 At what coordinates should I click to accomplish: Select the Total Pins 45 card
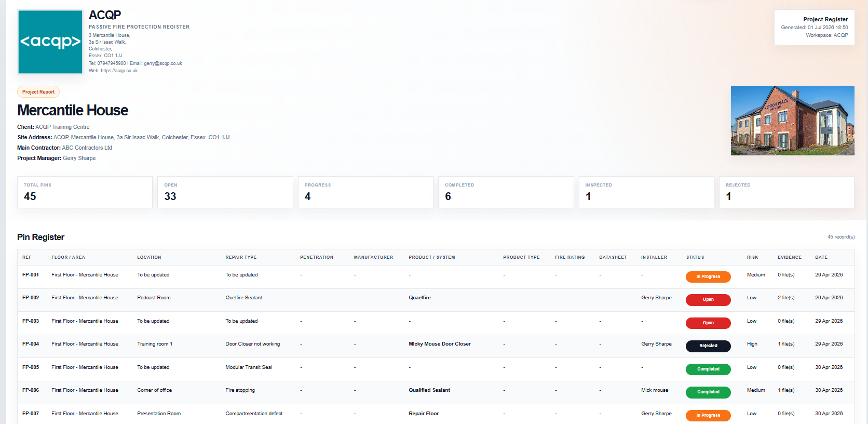click(85, 192)
